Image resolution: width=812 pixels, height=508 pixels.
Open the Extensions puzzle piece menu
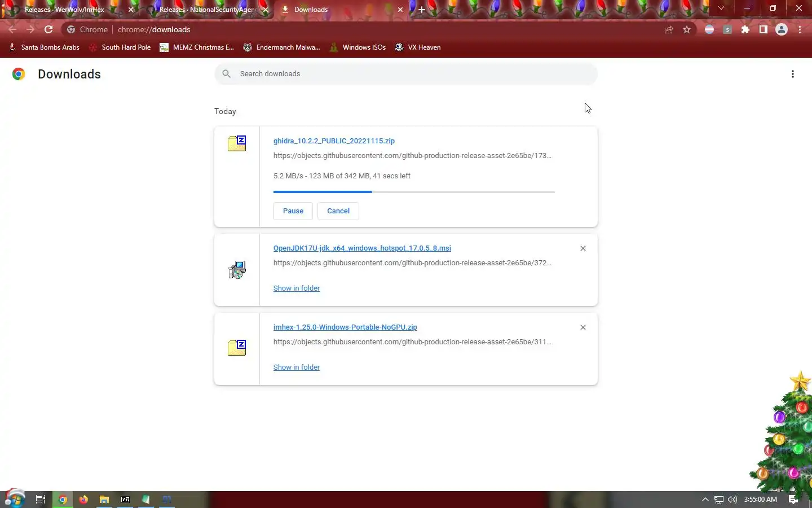click(x=745, y=30)
